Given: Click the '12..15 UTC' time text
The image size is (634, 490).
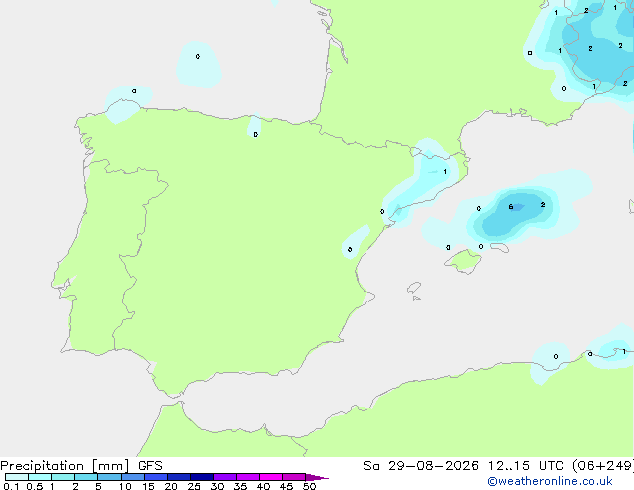Looking at the screenshot, I should pos(526,466).
